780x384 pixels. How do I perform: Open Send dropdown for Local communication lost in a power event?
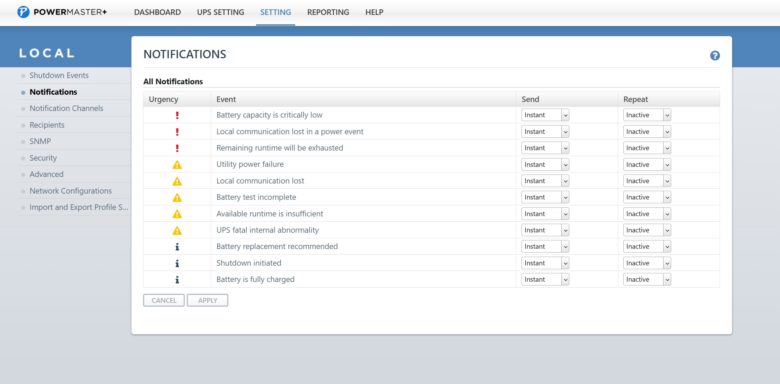[545, 132]
